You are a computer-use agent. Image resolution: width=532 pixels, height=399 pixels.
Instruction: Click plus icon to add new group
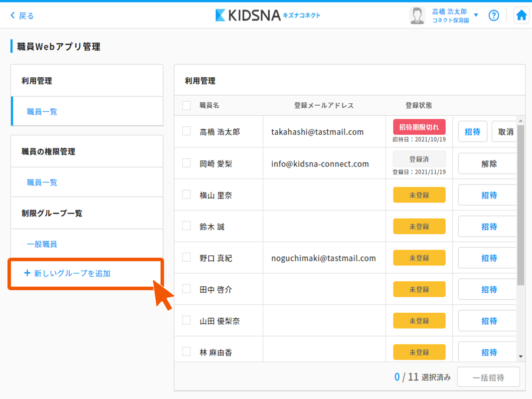click(27, 273)
